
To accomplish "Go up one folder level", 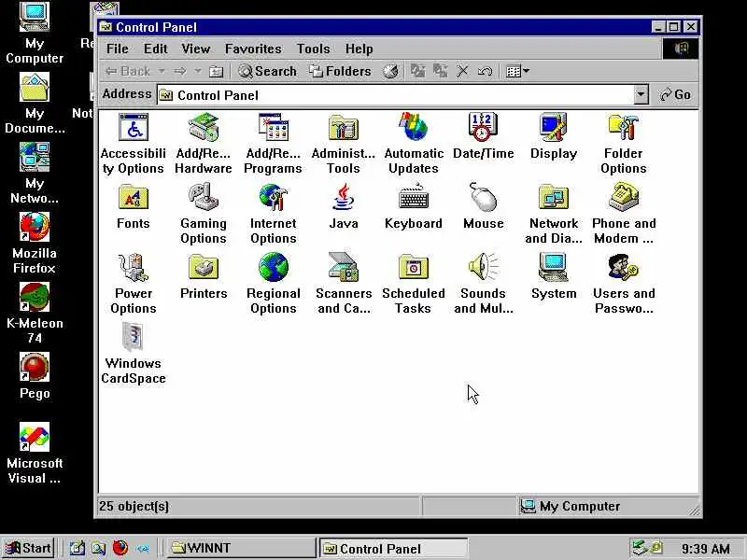I will tap(217, 72).
